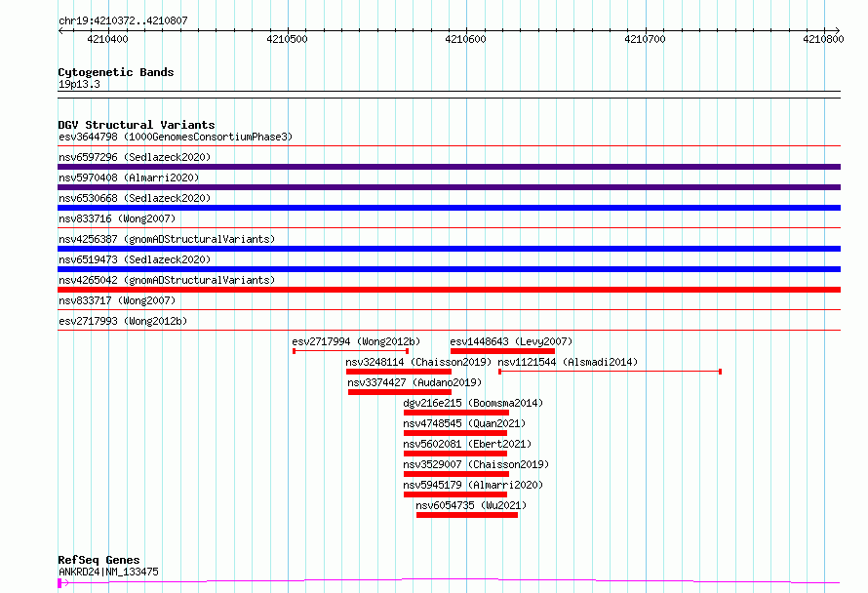This screenshot has width=868, height=593.
Task: Click the nsv6519473 (Sedlazeck2020) blue variant bar
Action: tap(449, 269)
